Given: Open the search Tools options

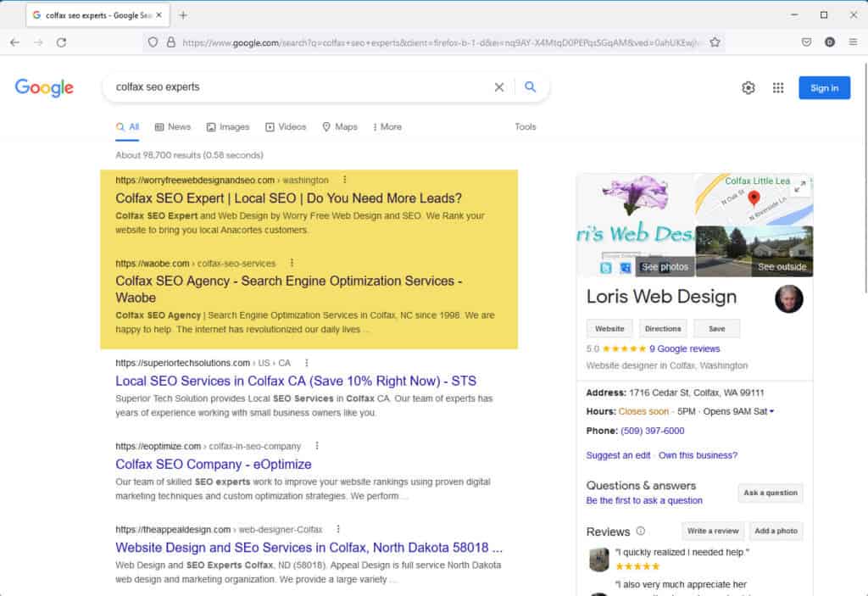Looking at the screenshot, I should click(x=526, y=127).
